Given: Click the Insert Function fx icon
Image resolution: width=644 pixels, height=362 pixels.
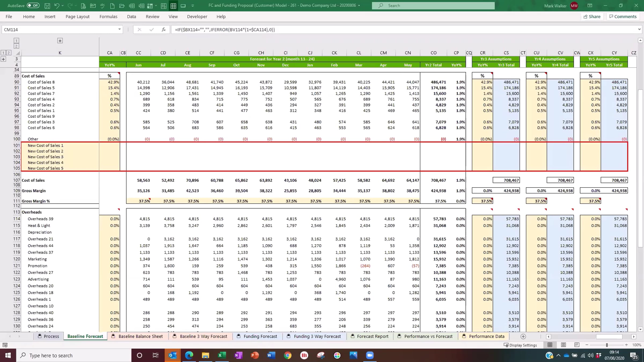Looking at the screenshot, I should click(163, 29).
